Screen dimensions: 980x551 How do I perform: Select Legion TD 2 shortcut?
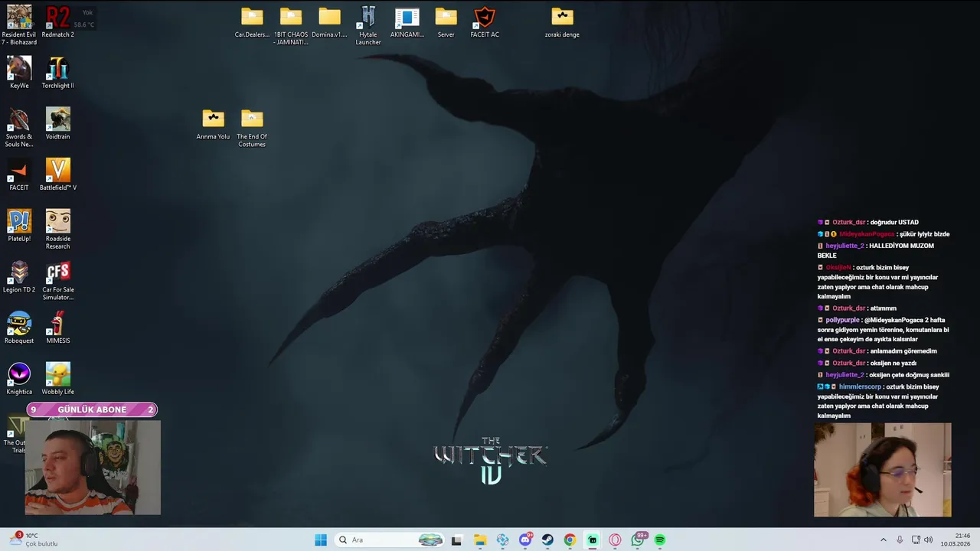pyautogui.click(x=19, y=277)
